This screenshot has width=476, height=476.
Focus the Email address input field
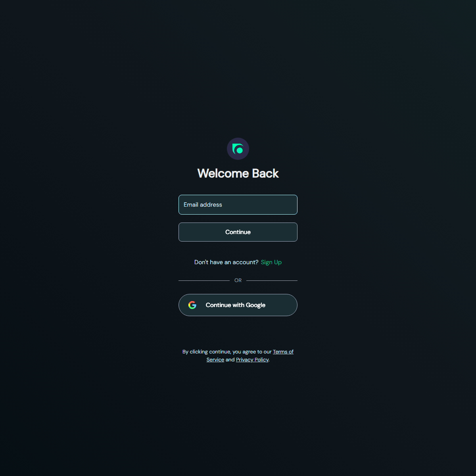coord(238,205)
